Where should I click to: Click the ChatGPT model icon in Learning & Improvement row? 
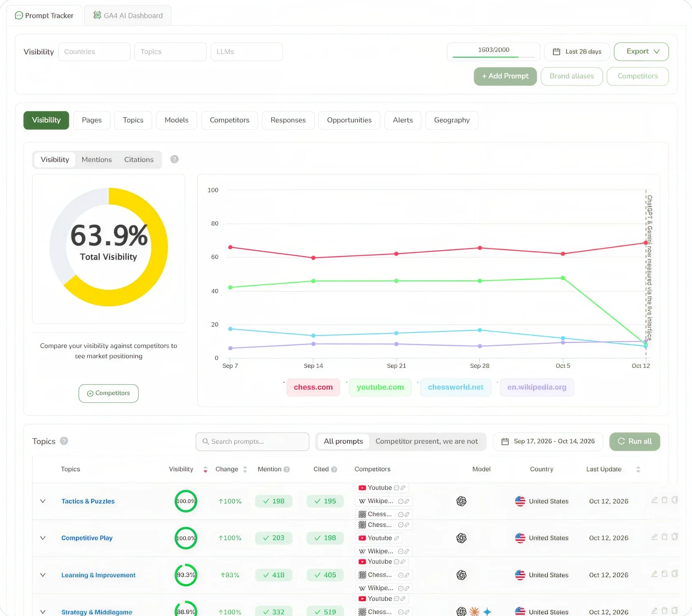point(461,575)
